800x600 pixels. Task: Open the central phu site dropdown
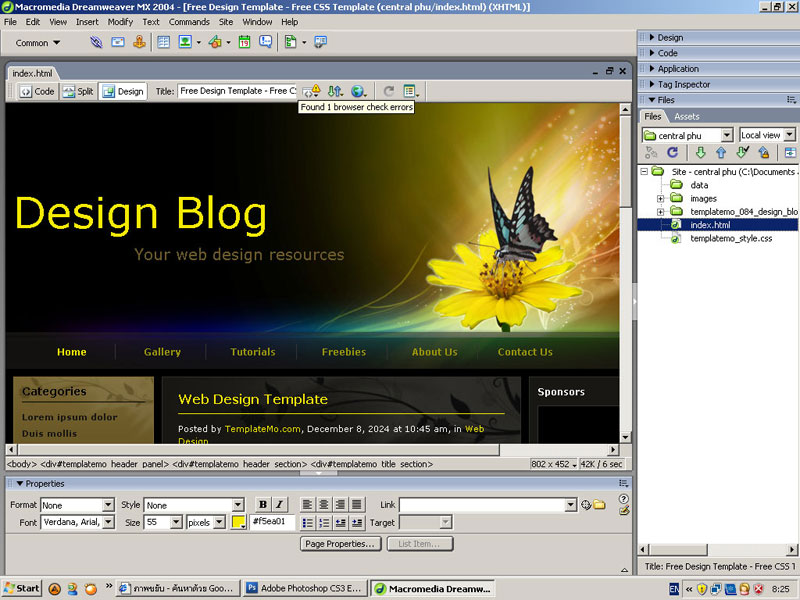click(x=727, y=135)
